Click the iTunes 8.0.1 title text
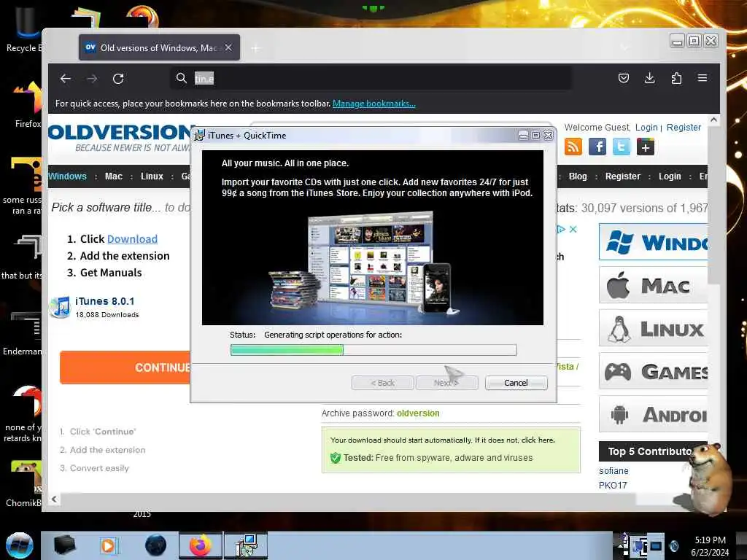Viewport: 747px width, 560px height. click(105, 301)
